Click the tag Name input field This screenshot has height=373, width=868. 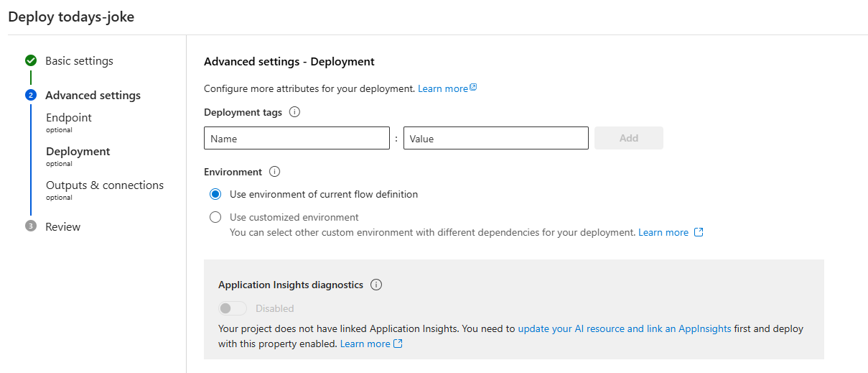[297, 138]
